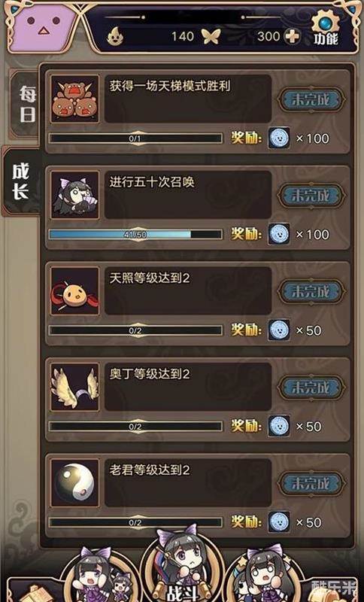Click 未完成 button for 老君等级达到2
Image resolution: width=364 pixels, height=602 pixels.
pyautogui.click(x=311, y=483)
